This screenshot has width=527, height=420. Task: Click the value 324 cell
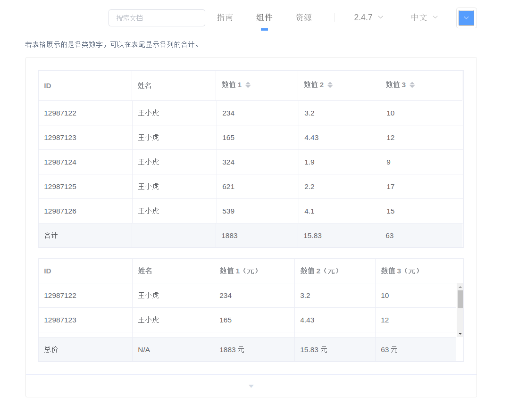[x=258, y=162]
